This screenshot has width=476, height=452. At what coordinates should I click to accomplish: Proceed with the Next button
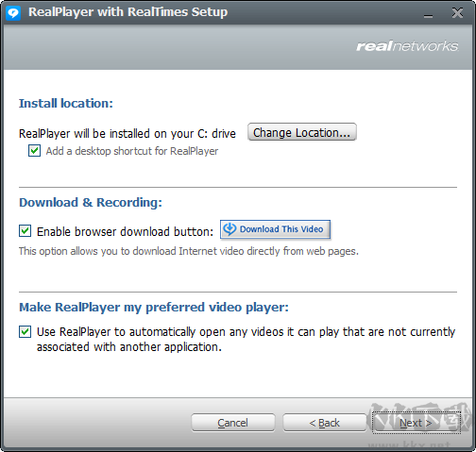tap(416, 423)
